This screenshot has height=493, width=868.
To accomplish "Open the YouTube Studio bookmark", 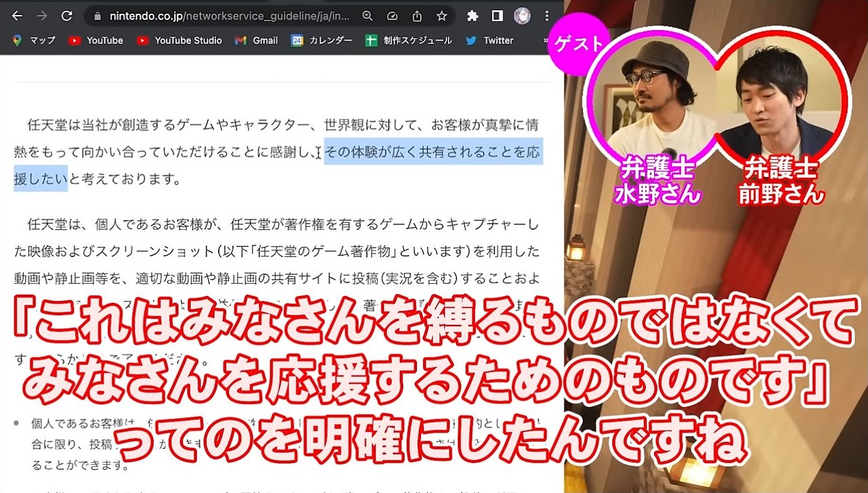I will 179,40.
